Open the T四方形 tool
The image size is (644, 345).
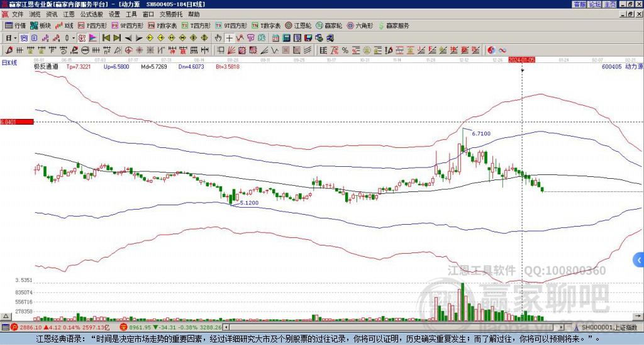click(x=196, y=25)
